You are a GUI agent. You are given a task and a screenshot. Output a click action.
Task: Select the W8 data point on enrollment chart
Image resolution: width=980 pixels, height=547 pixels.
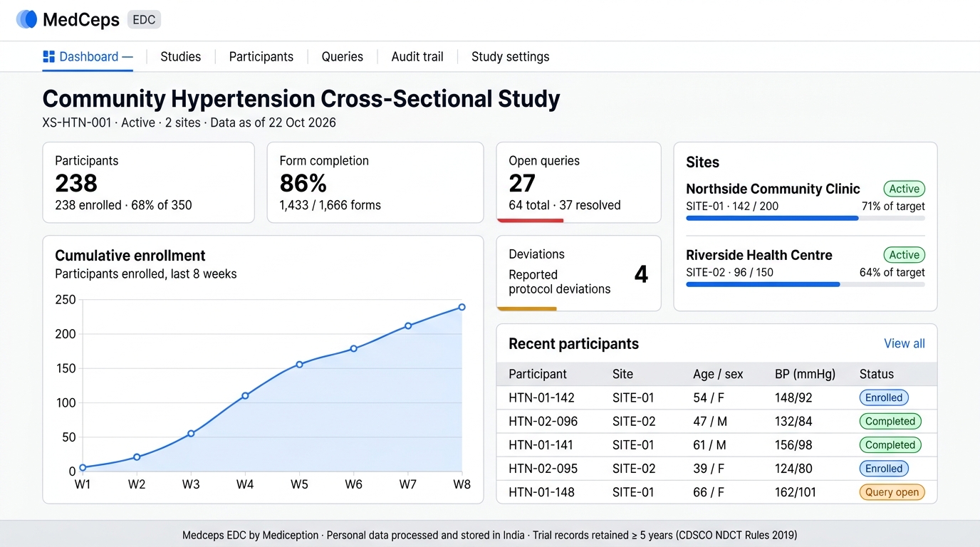[462, 307]
